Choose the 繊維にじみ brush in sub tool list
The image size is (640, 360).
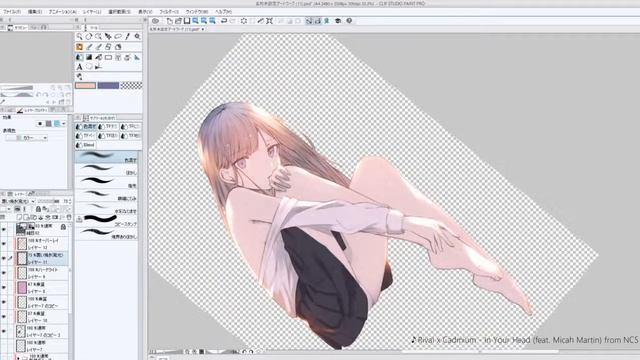tap(107, 195)
